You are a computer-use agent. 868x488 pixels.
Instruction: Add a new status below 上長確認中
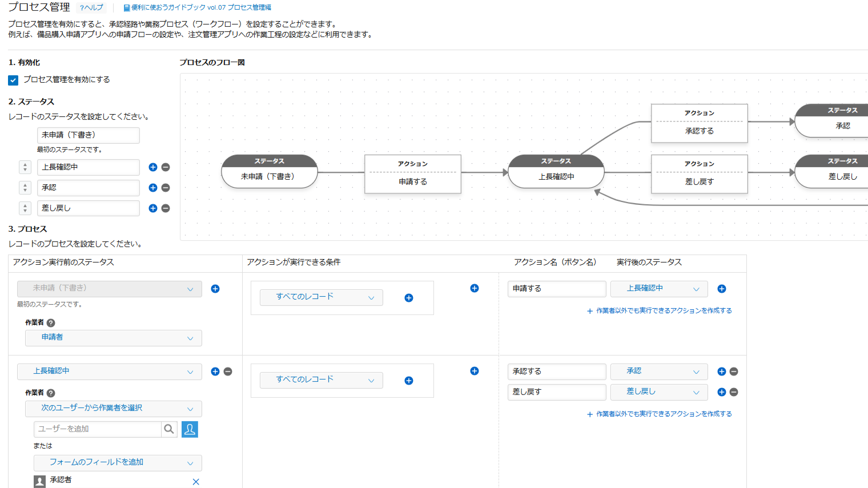click(x=153, y=167)
